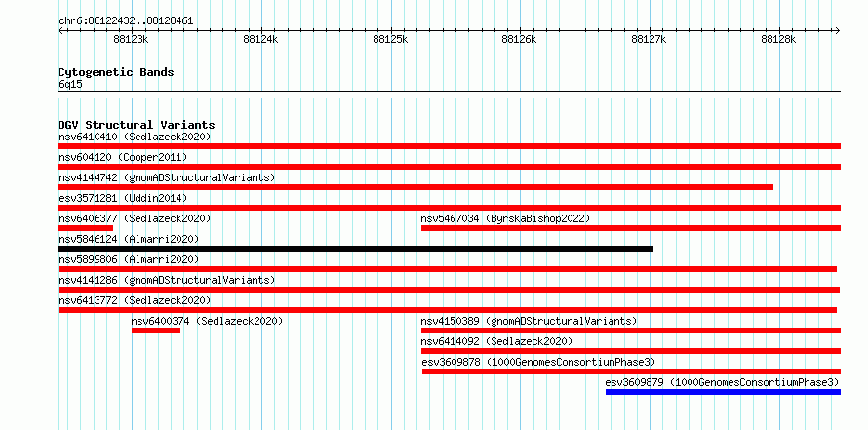This screenshot has height=430, width=868.
Task: Open esv3609879 (1000GenomesConsortiumPhase3) label
Action: coord(723,382)
